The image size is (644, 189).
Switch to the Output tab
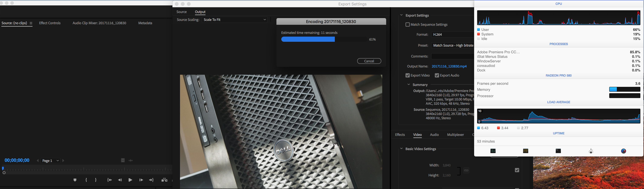coord(200,12)
